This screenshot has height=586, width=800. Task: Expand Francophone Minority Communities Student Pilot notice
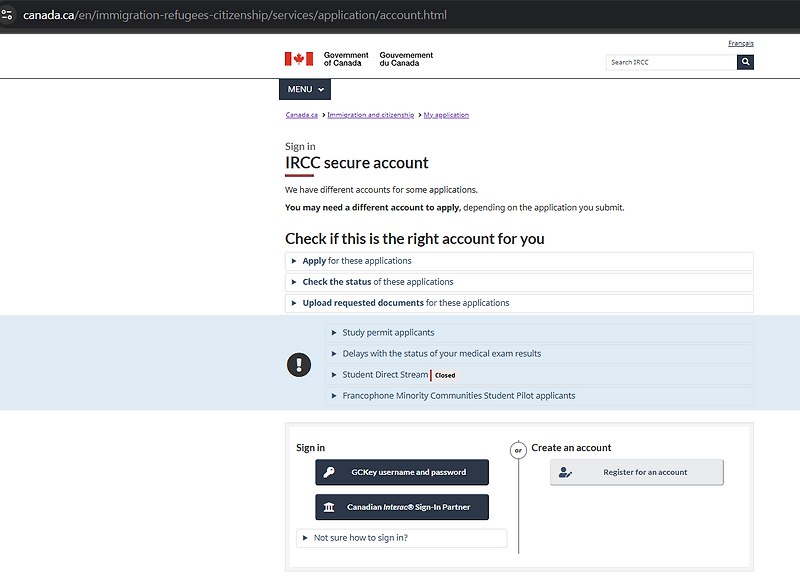pos(539,396)
